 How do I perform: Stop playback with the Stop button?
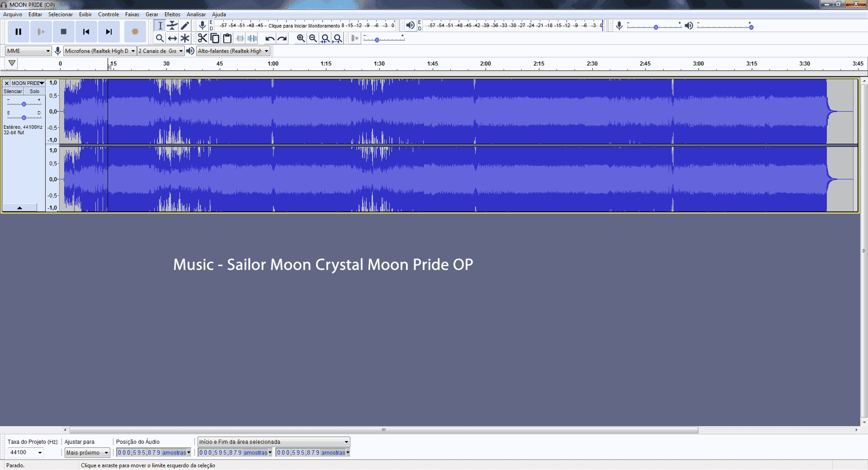(64, 32)
